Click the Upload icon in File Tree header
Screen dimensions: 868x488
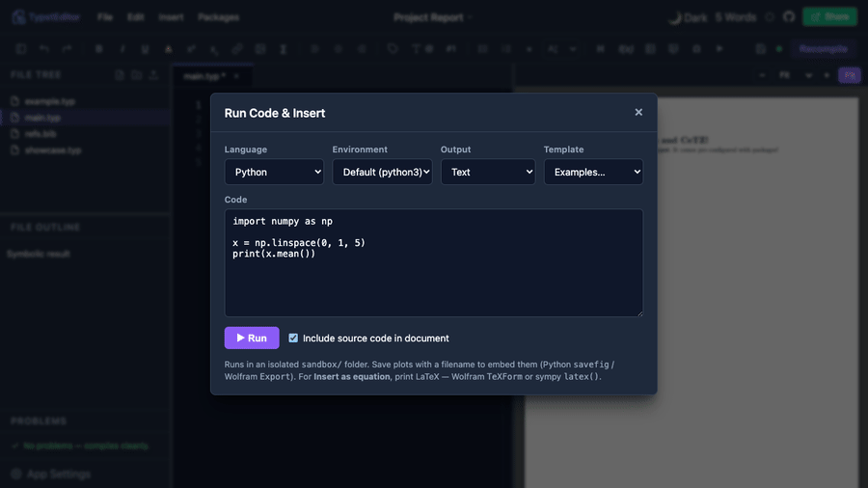pos(154,74)
